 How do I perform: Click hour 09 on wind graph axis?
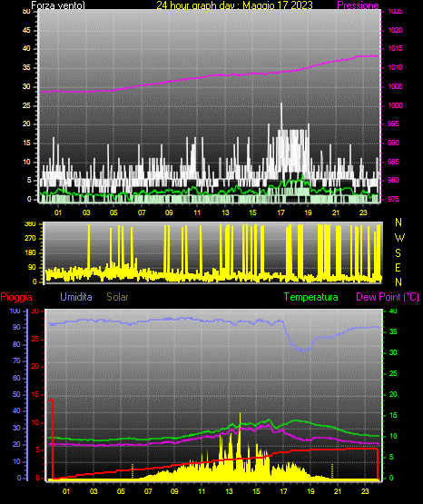tap(169, 212)
